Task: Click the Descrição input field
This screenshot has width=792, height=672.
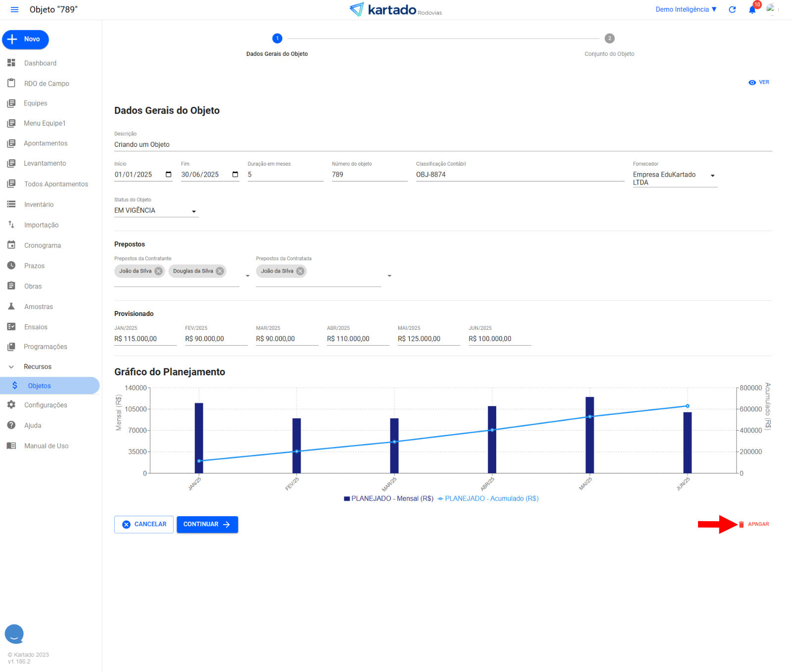Action: [443, 145]
